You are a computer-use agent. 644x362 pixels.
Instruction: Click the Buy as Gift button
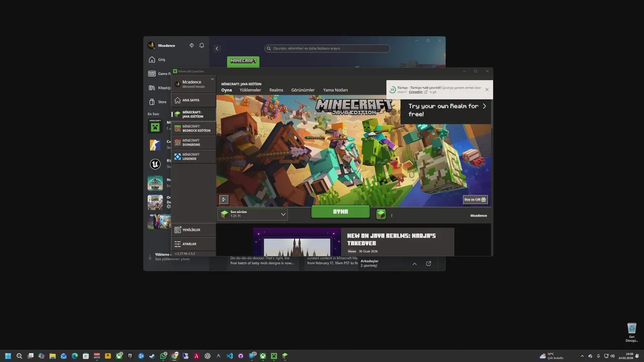[x=475, y=200]
